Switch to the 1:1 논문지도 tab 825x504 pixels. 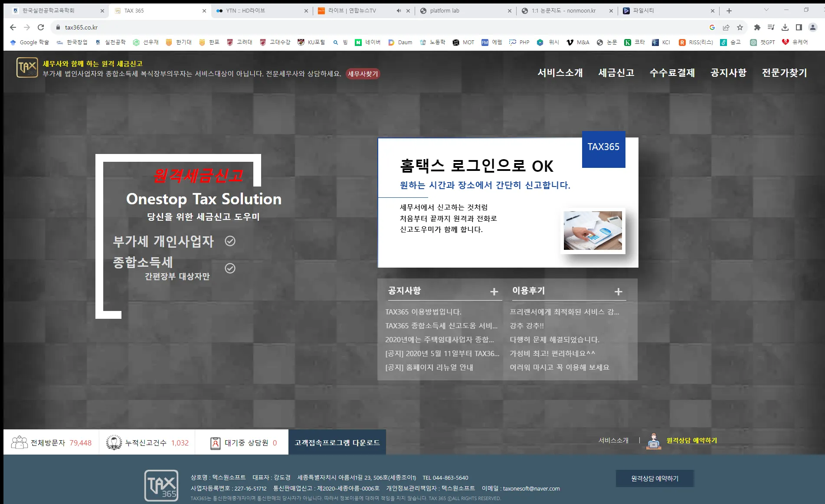coord(567,11)
